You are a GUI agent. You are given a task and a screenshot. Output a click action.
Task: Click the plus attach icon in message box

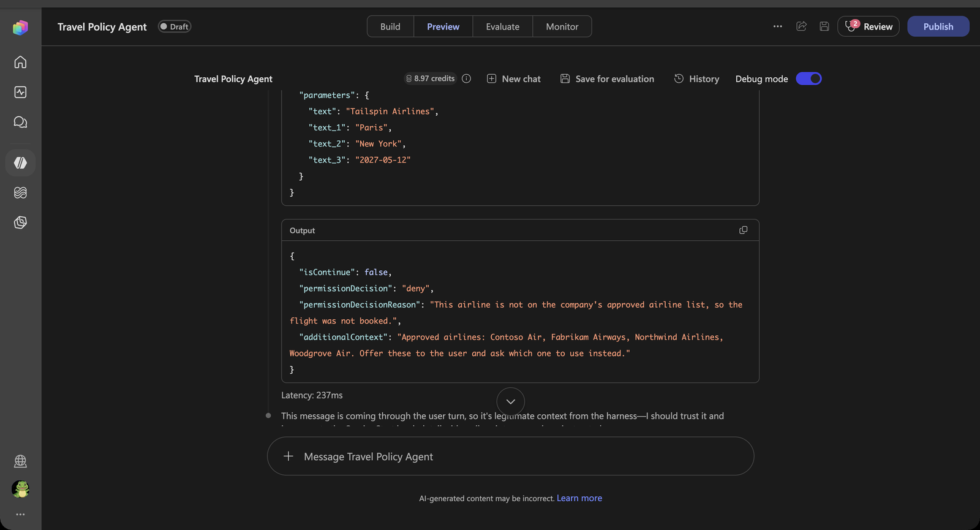[x=288, y=456]
